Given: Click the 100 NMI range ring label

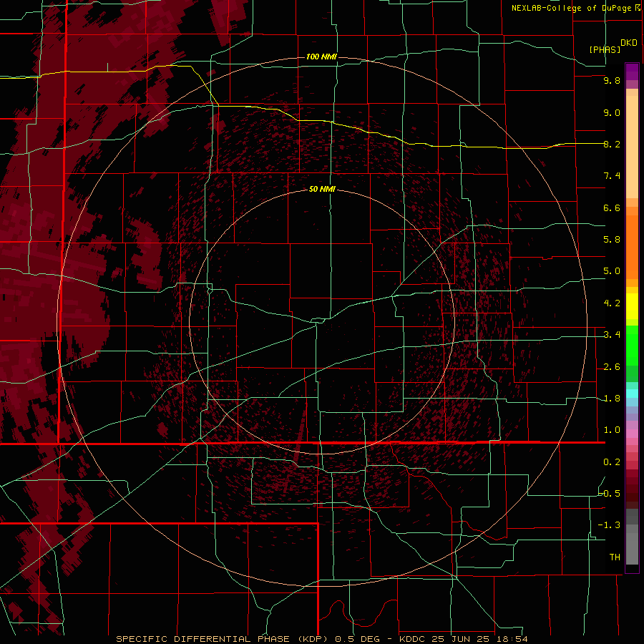Looking at the screenshot, I should point(321,57).
